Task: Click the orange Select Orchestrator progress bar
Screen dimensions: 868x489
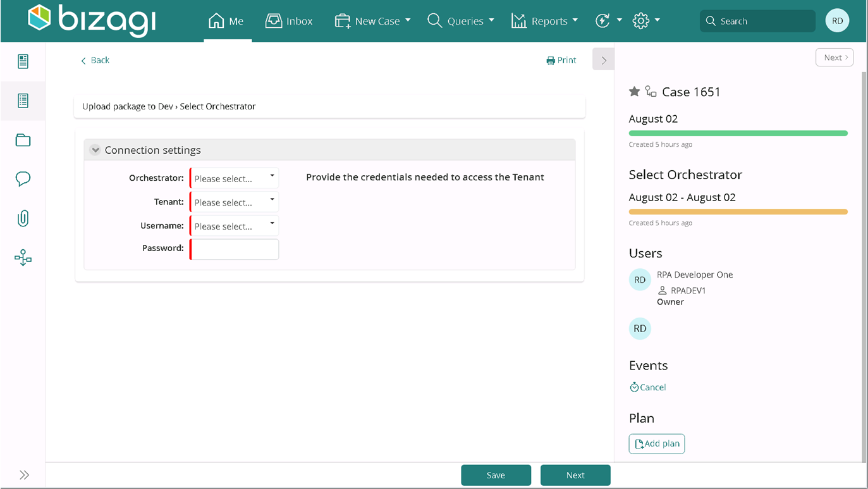Action: click(x=738, y=212)
